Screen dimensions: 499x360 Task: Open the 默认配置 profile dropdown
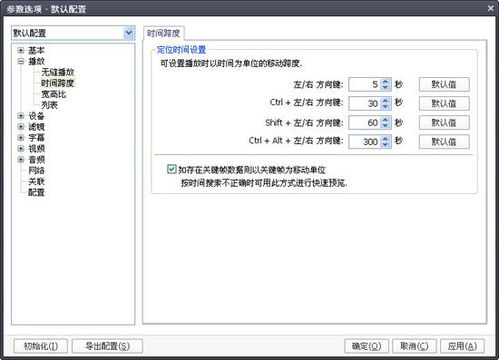tap(73, 33)
